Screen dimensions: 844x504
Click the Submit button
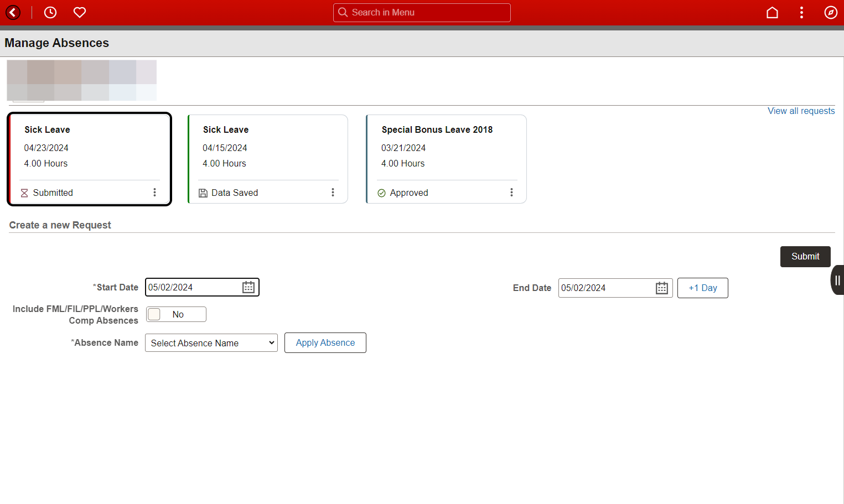pos(805,257)
